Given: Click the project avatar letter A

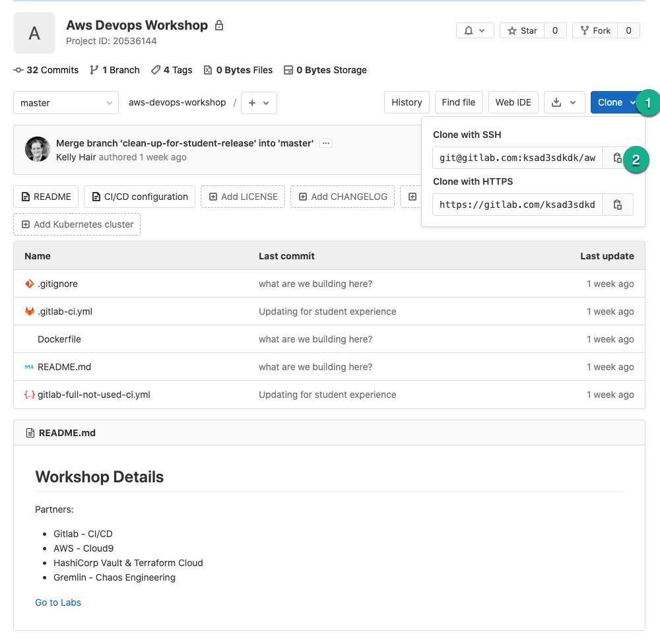Looking at the screenshot, I should coord(34,33).
